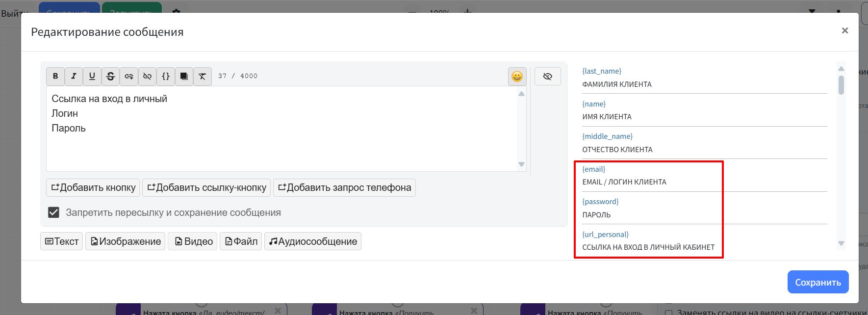Screen dimensions: 868x315
Task: Apply strikethrough formatting
Action: [x=110, y=76]
